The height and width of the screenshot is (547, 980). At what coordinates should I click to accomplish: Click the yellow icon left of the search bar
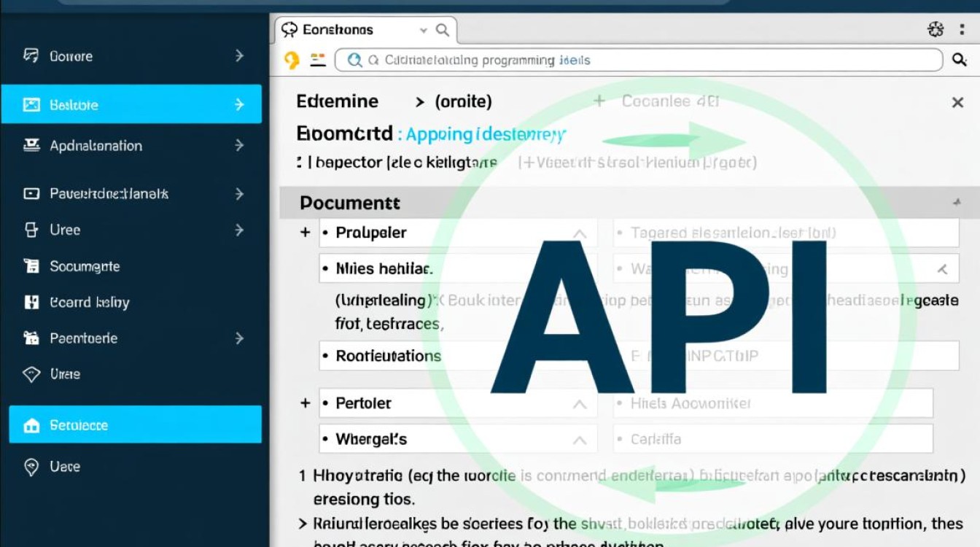pos(292,60)
